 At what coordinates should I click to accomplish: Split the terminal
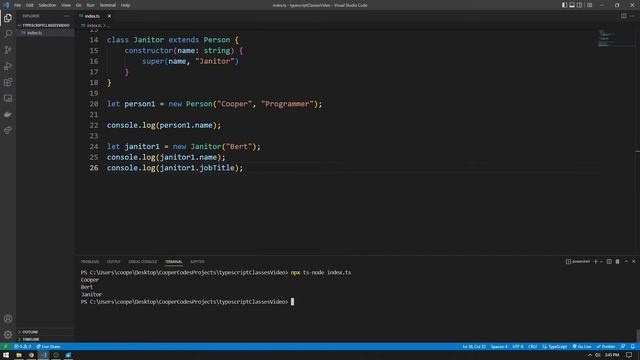tap(609, 262)
